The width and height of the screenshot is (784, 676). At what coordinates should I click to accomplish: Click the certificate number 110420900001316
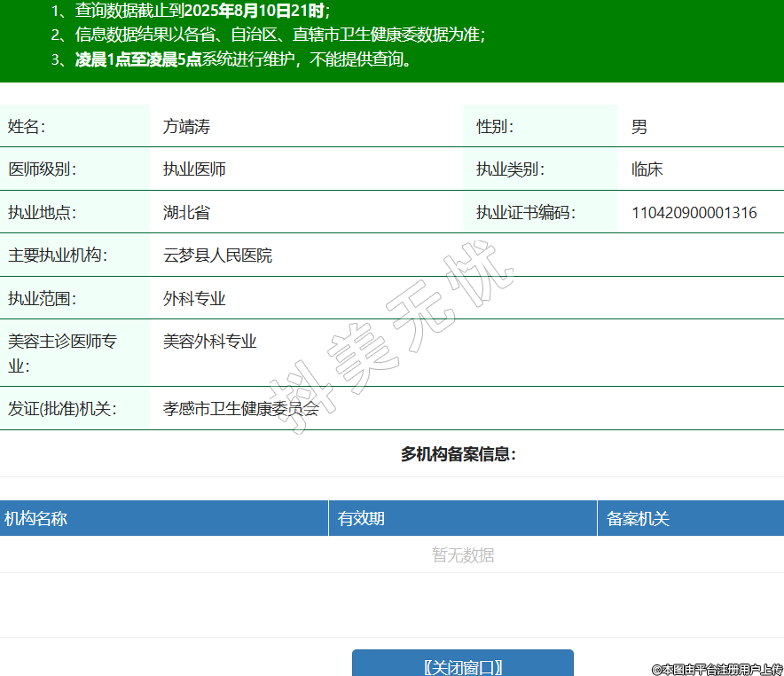(694, 213)
